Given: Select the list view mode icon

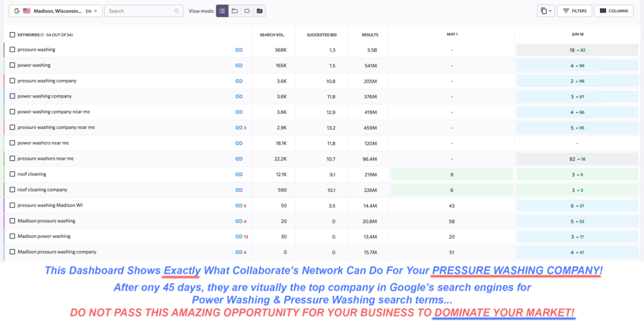Looking at the screenshot, I should pos(222,11).
